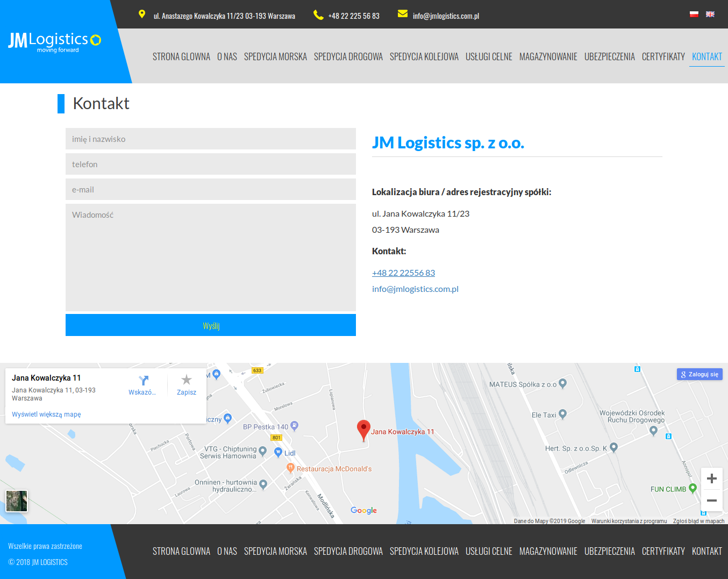Open MAGAZYNOWANIE in top menu
728x579 pixels.
coord(548,56)
